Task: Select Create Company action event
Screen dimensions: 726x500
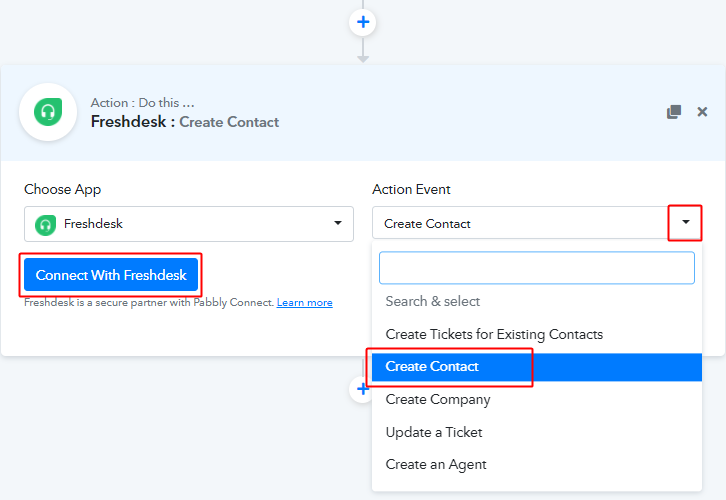Action: (x=537, y=399)
